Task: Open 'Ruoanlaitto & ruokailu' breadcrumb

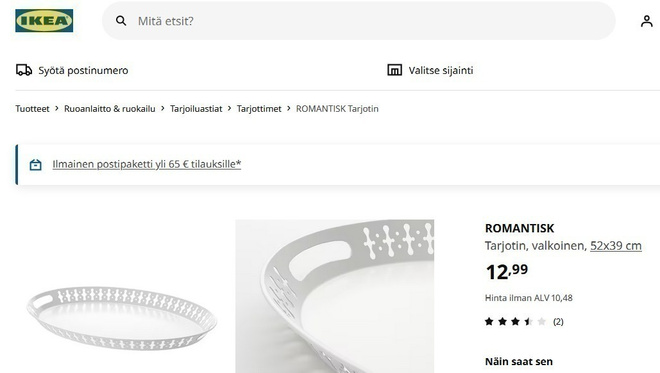Action: (x=109, y=109)
